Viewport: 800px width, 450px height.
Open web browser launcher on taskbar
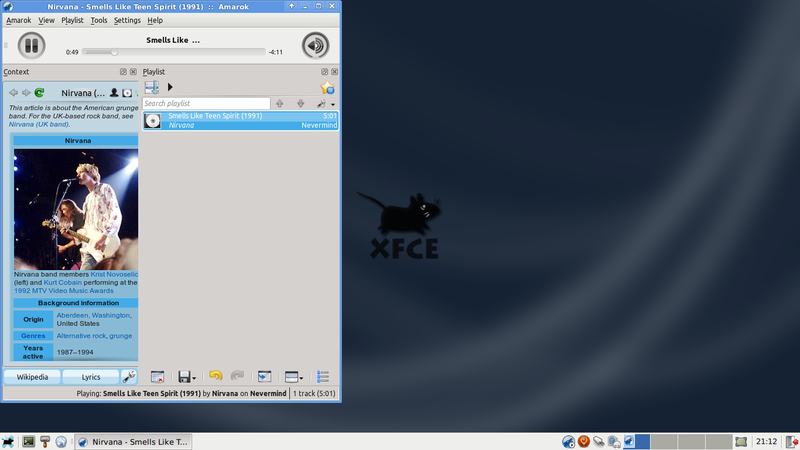tap(61, 442)
